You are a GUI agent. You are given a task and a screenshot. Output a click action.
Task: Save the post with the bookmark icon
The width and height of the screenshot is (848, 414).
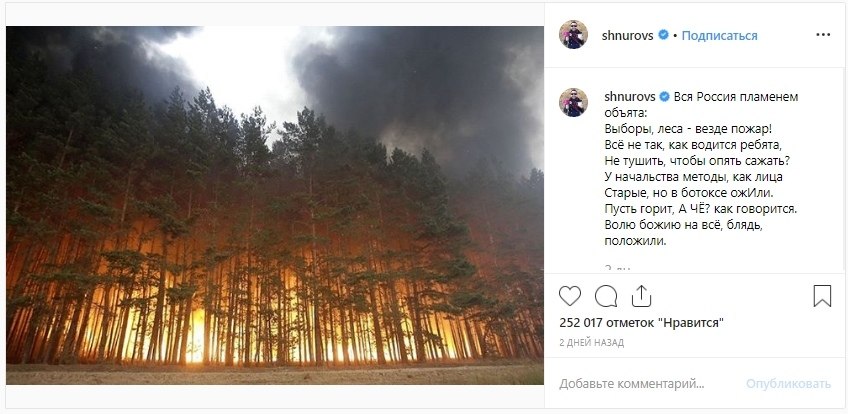click(822, 296)
